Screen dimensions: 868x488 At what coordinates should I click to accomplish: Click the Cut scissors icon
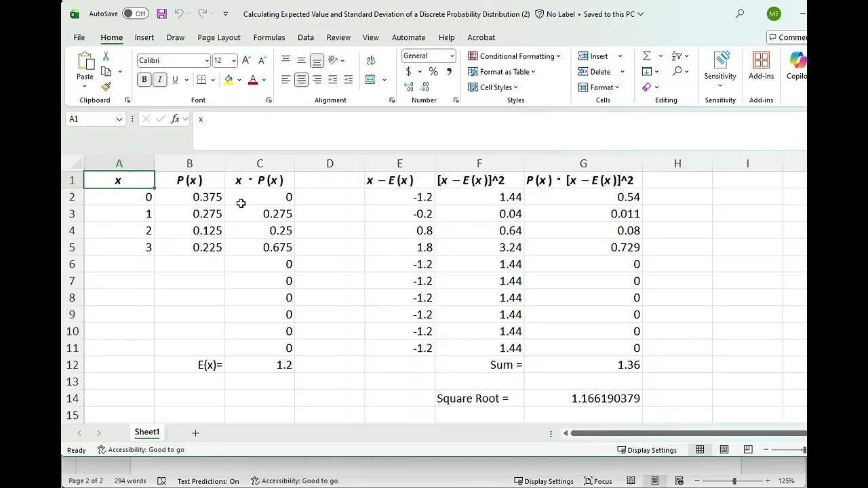click(106, 56)
